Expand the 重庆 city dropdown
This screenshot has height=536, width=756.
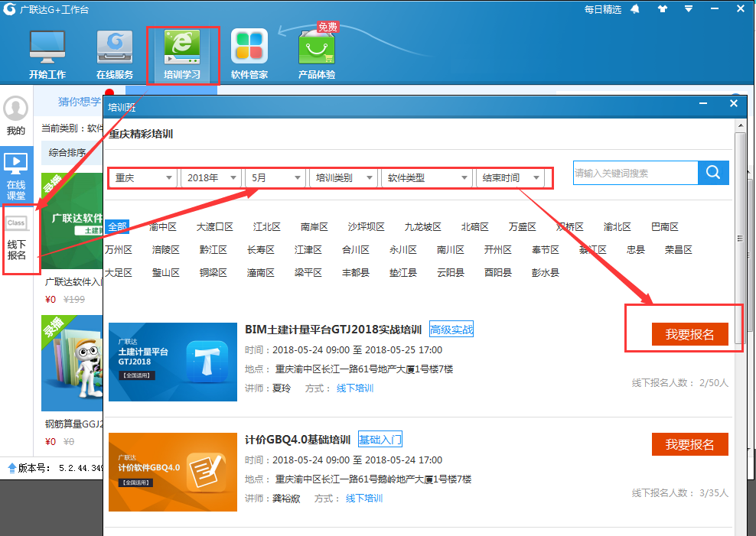tap(143, 177)
